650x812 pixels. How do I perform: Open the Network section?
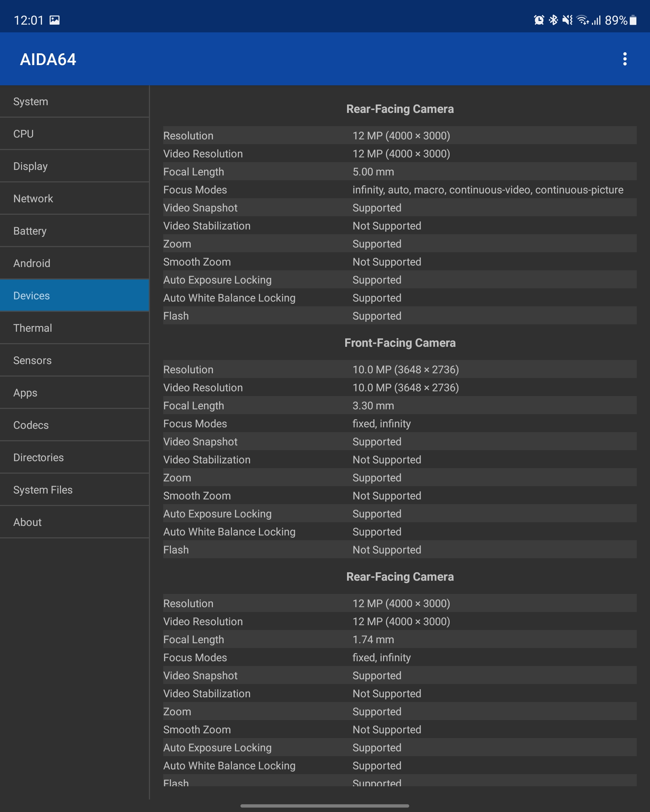click(x=75, y=199)
